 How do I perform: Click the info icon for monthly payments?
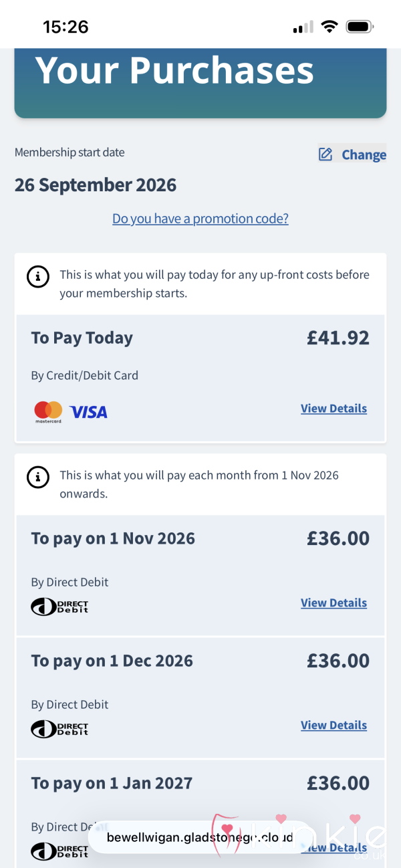point(37,477)
